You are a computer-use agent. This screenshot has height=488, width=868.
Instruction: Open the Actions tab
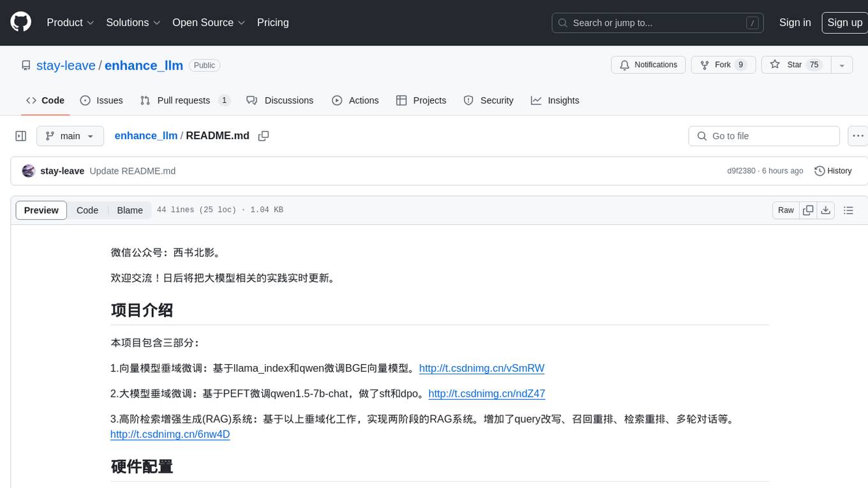(x=355, y=100)
